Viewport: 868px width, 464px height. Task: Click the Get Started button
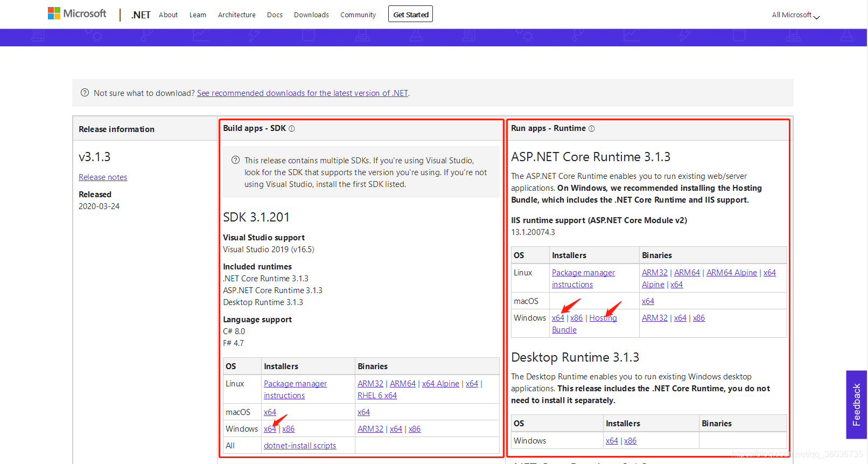[x=410, y=15]
